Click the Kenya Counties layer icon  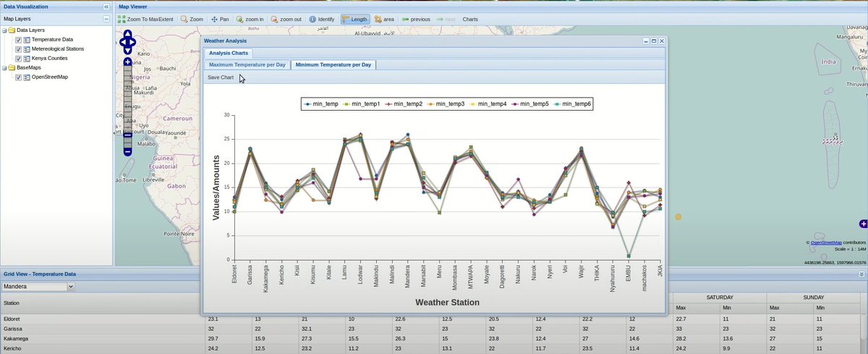pyautogui.click(x=26, y=58)
